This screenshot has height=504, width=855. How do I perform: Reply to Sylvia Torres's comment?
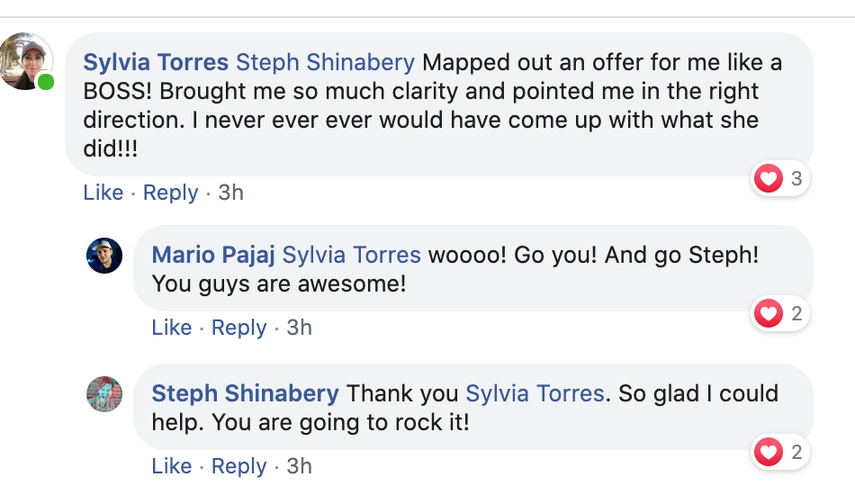pyautogui.click(x=170, y=193)
